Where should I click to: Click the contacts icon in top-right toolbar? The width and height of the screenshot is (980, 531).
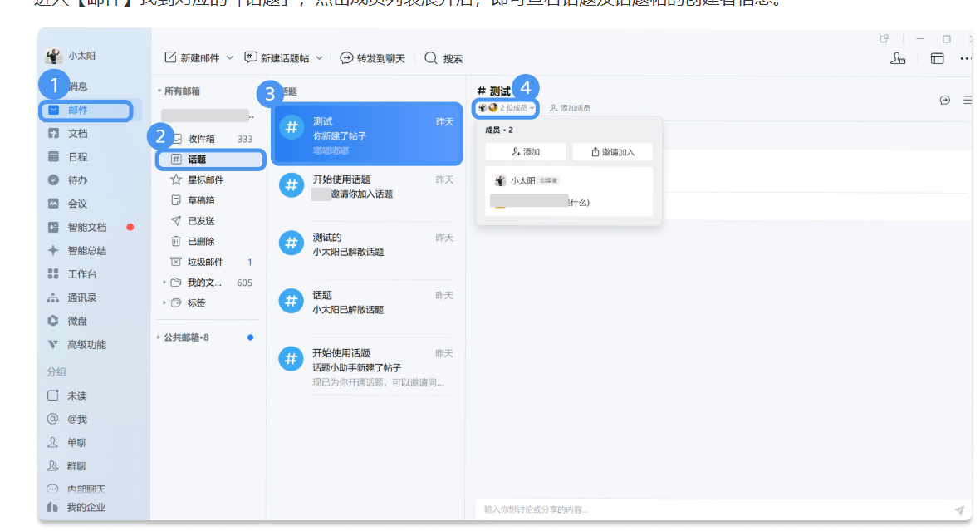(898, 58)
